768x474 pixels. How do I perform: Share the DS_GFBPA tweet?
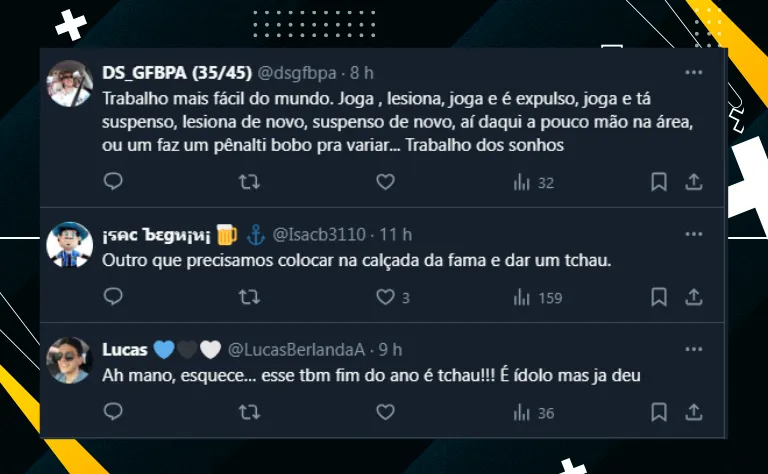[694, 182]
